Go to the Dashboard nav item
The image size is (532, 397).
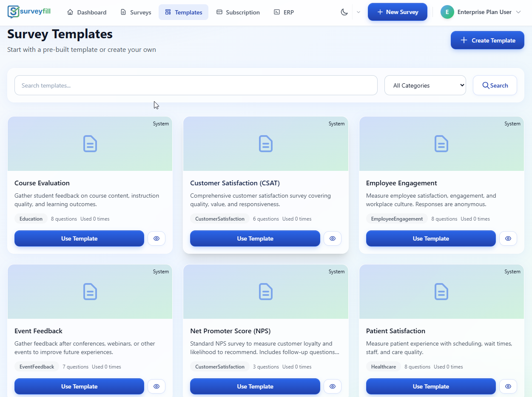[x=87, y=12]
